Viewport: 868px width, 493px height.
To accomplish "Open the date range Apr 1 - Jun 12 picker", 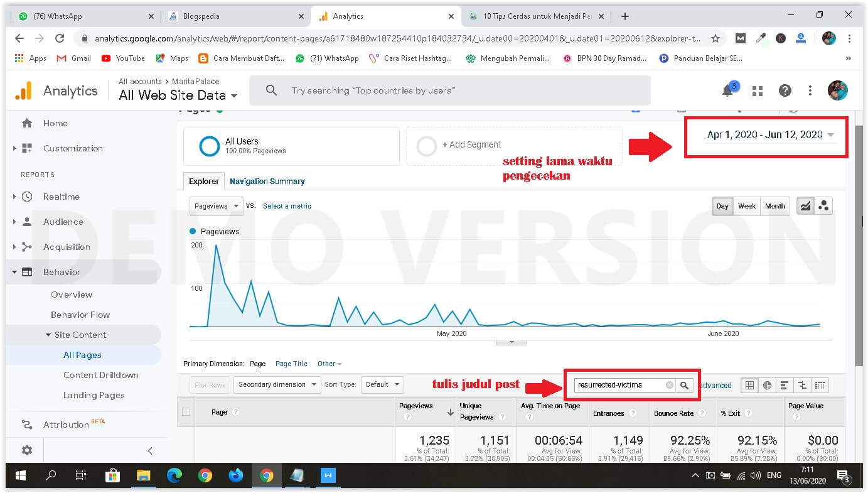I will 771,135.
